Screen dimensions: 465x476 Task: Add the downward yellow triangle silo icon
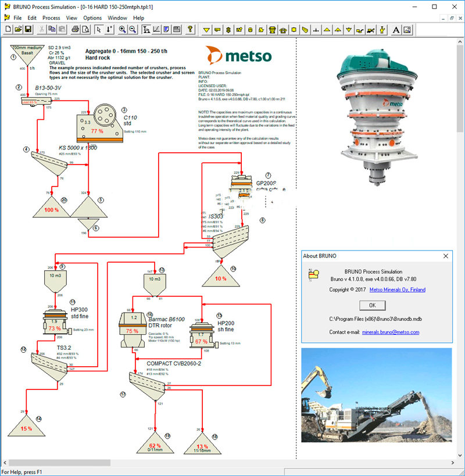click(x=349, y=30)
